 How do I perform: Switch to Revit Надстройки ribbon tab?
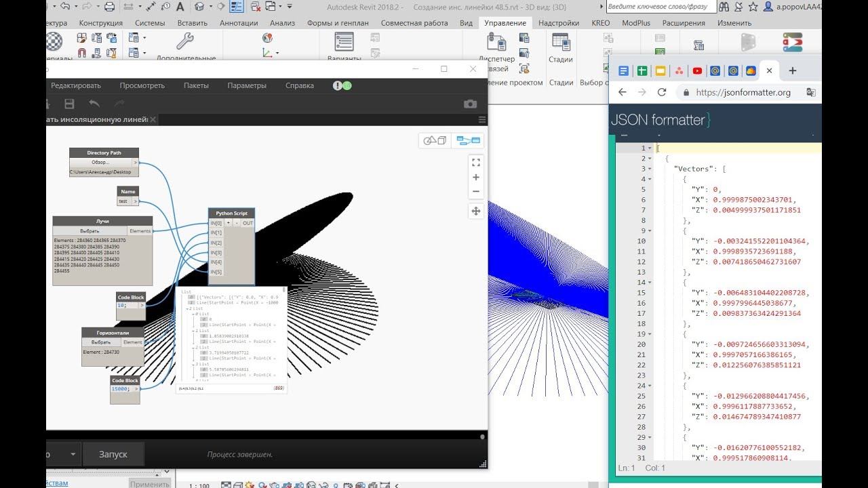(559, 22)
